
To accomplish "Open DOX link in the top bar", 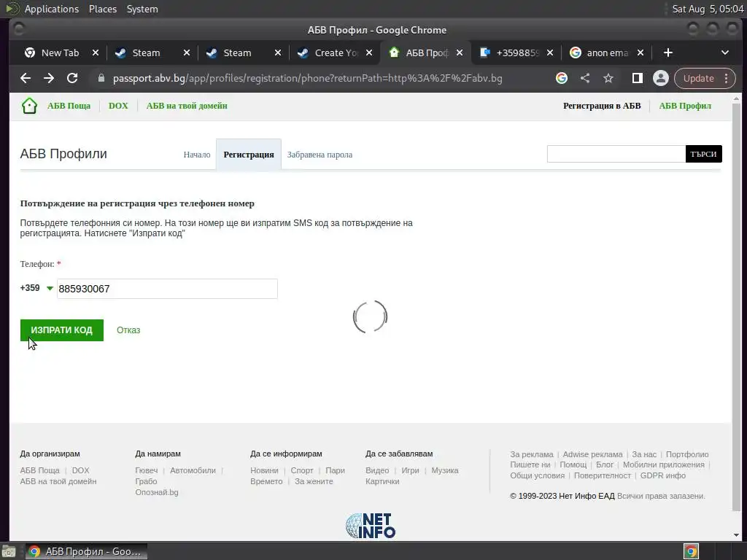I will 118,106.
